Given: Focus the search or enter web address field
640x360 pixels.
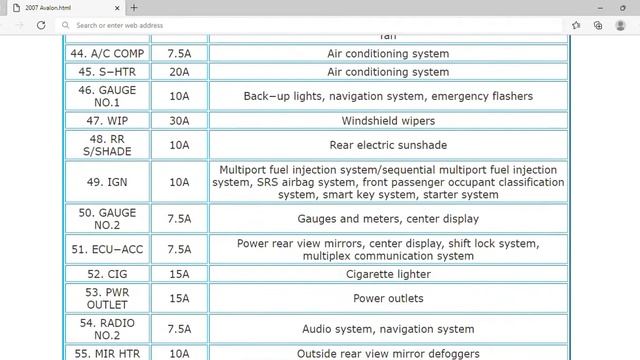Looking at the screenshot, I should [x=310, y=25].
